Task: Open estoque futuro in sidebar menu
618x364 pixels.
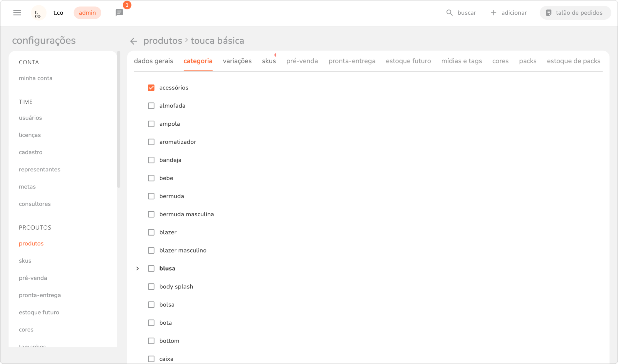Action: [x=39, y=312]
